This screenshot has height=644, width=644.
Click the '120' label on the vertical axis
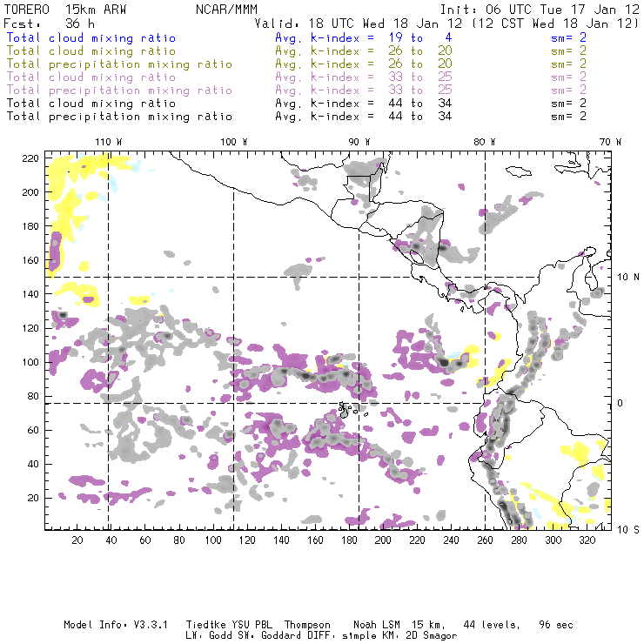tap(30, 328)
